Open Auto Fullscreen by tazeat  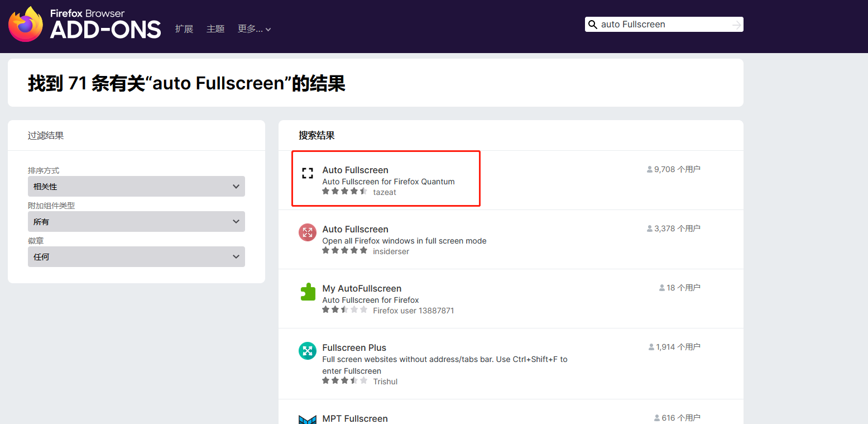click(355, 170)
